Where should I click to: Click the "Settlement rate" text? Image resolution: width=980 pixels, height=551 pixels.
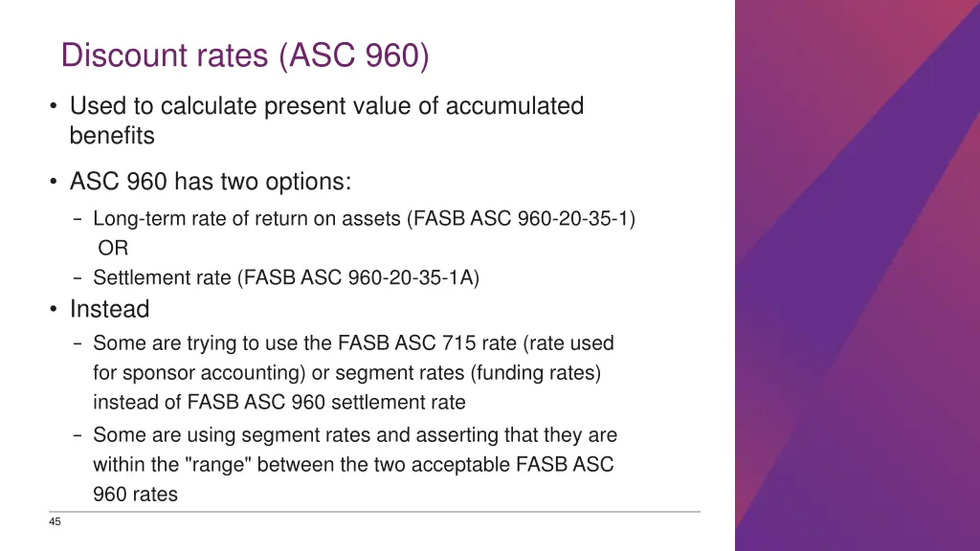point(162,278)
